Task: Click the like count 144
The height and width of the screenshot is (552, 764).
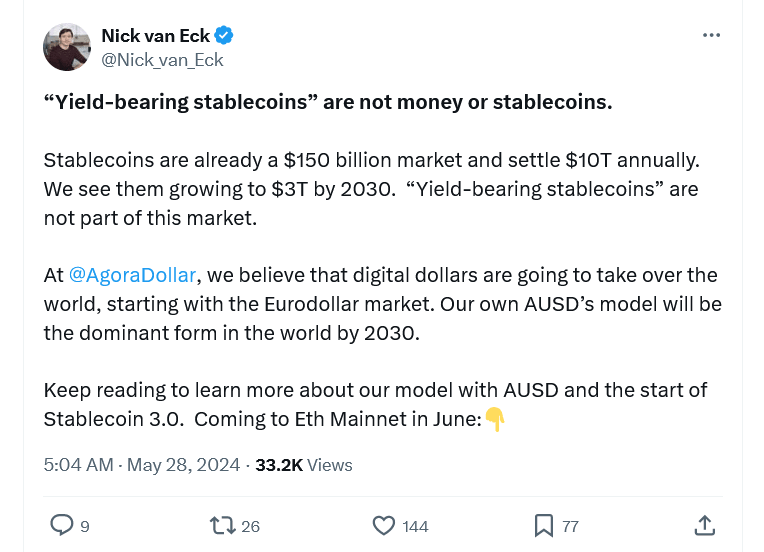Action: pos(415,526)
